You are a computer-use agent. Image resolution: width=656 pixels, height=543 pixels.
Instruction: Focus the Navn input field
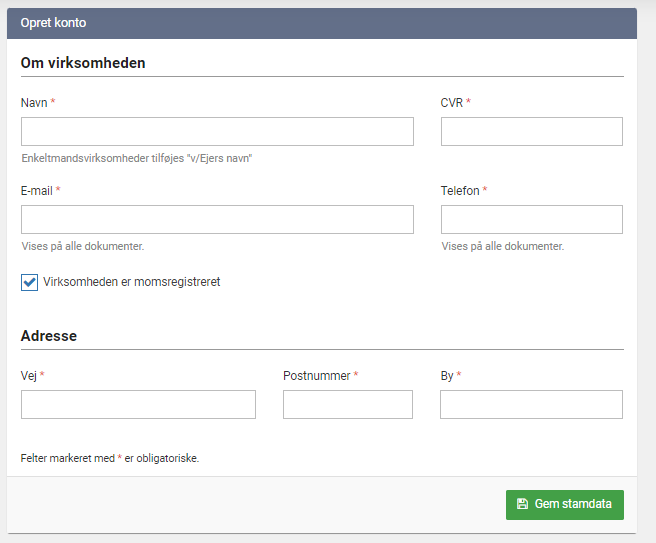click(x=217, y=132)
